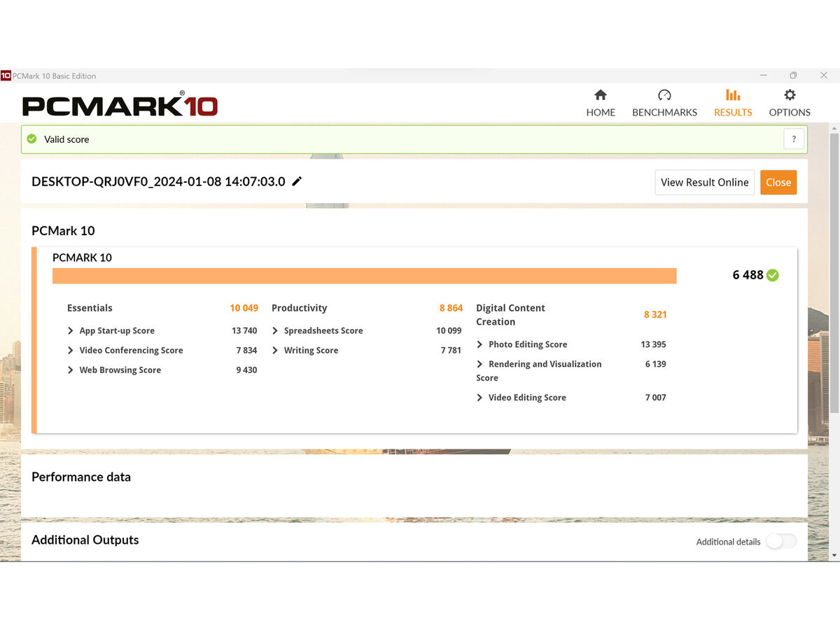Click the Valid score text
The height and width of the screenshot is (630, 840).
click(66, 139)
